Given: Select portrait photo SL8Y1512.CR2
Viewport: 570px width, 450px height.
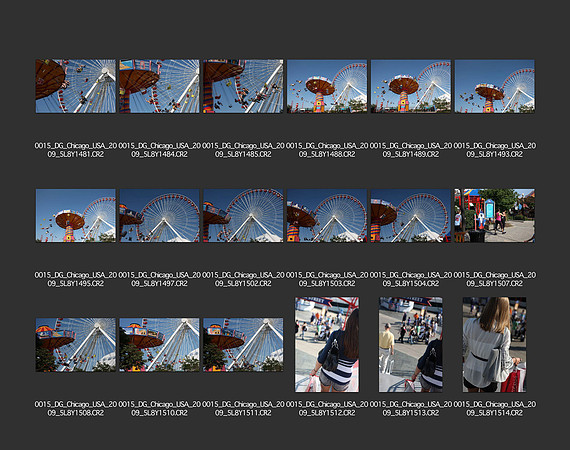Looking at the screenshot, I should (x=327, y=345).
